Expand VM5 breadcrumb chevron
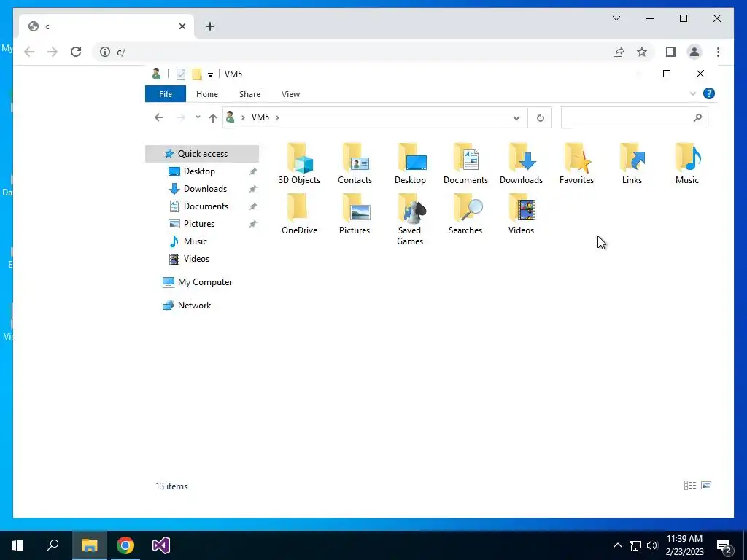Screen dimensions: 747x560 tap(277, 117)
